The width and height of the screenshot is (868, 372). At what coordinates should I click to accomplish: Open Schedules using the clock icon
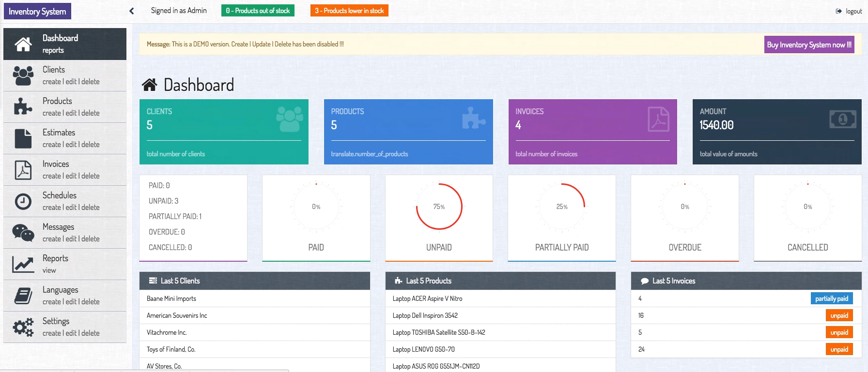[23, 201]
